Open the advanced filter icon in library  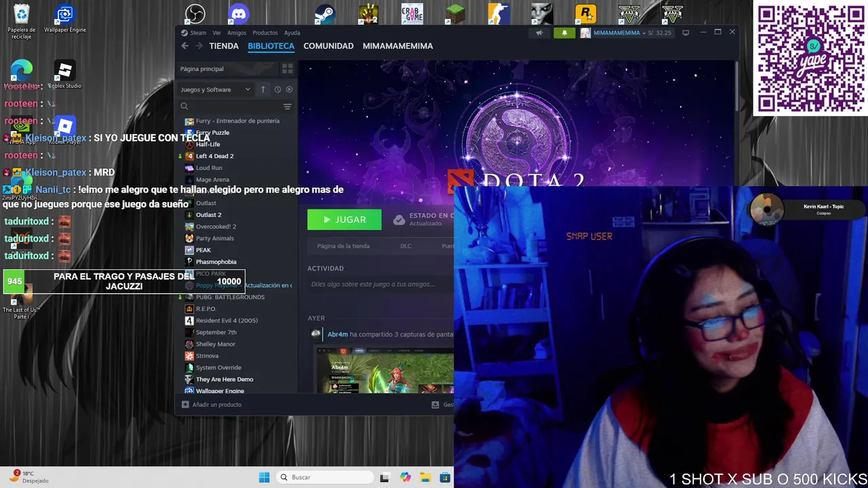288,106
